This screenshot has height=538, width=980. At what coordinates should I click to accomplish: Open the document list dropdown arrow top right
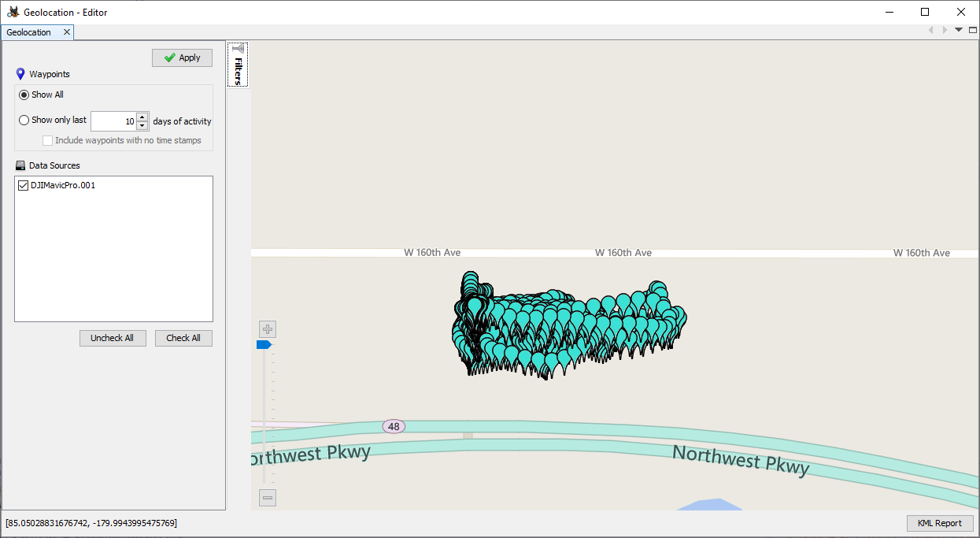pyautogui.click(x=958, y=29)
